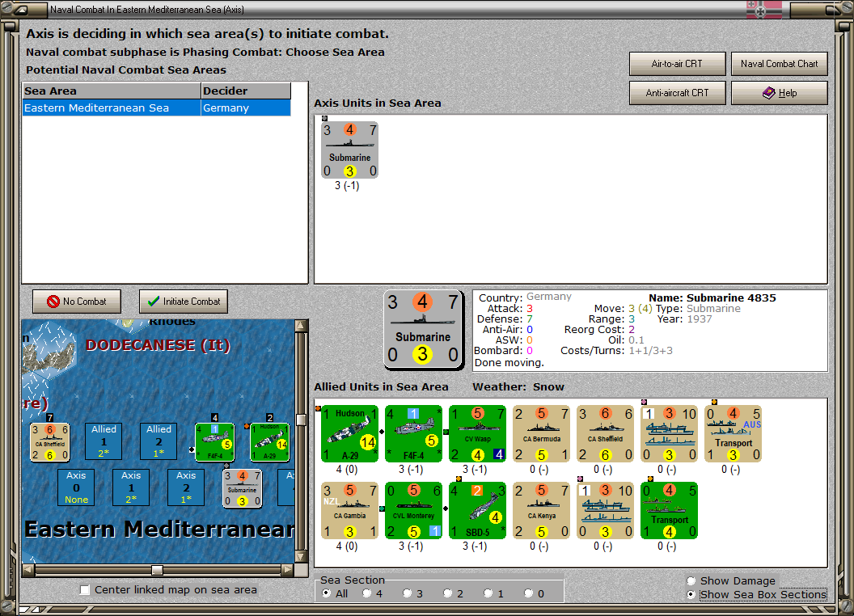The image size is (854, 616).
Task: Select the AUS Transport unit counter
Action: point(733,433)
